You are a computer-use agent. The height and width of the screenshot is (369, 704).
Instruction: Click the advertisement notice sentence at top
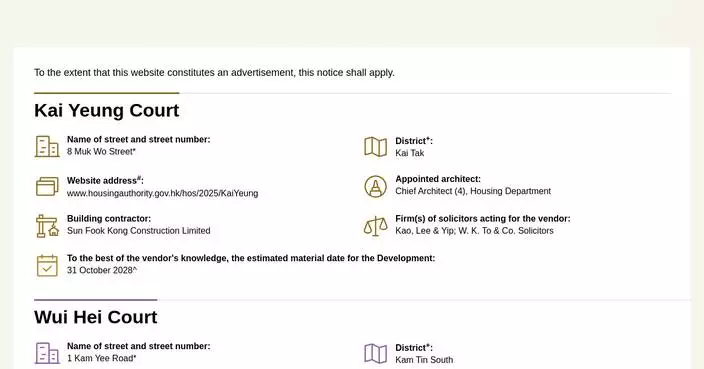(x=214, y=73)
